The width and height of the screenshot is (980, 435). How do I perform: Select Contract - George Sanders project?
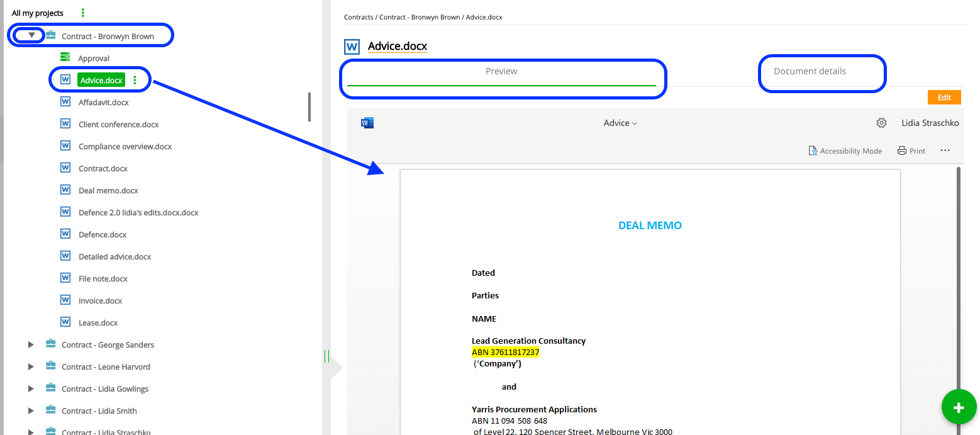[x=108, y=344]
